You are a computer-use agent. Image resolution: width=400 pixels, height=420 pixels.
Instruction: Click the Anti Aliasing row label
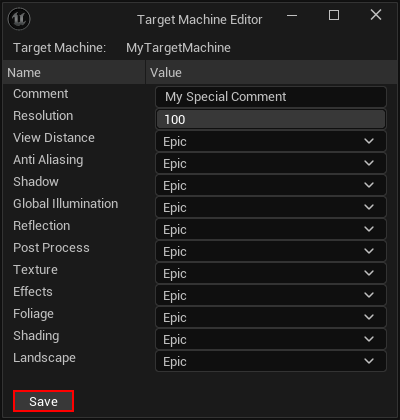click(48, 160)
